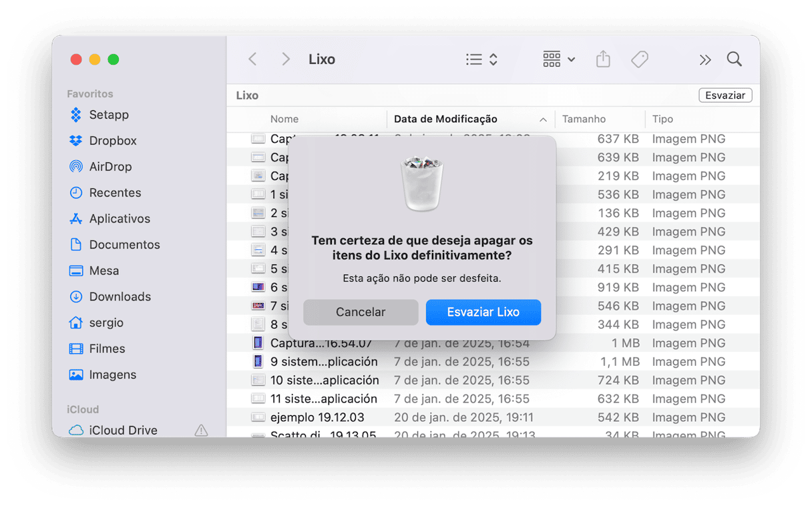Go forward with the right chevron
The image size is (812, 506).
click(286, 59)
